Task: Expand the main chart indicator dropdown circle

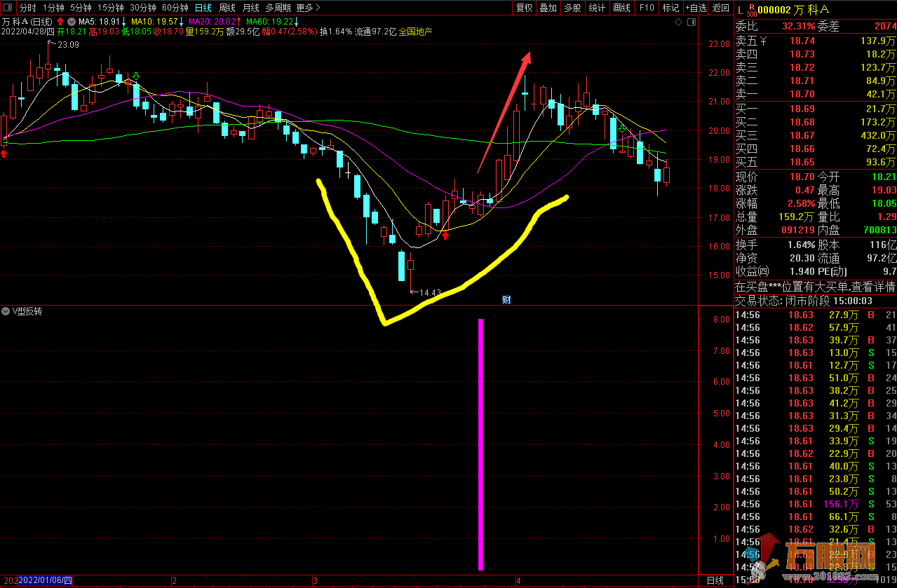Action: (71, 20)
